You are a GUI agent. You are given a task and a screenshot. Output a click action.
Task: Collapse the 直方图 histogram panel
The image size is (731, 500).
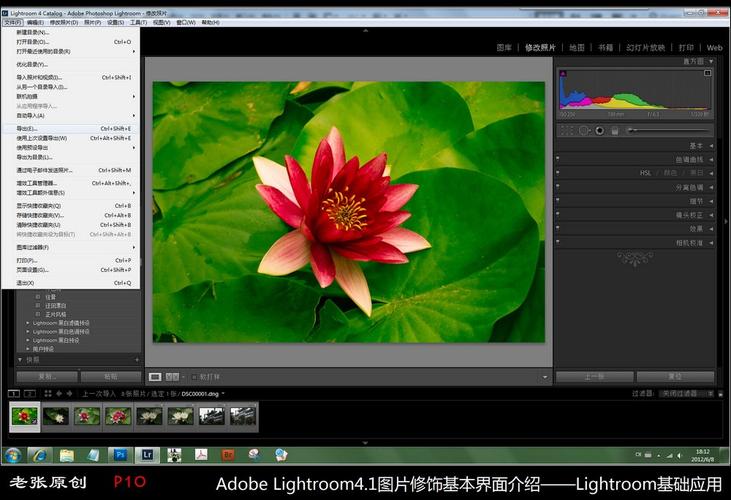point(711,61)
